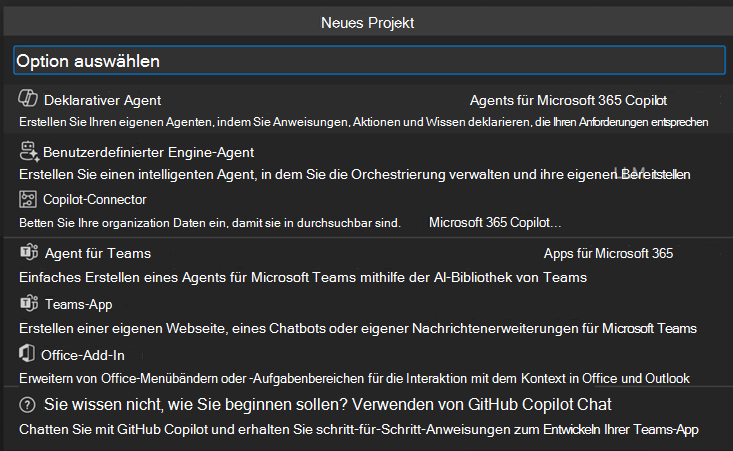The height and width of the screenshot is (451, 733).
Task: Click the Microsoft 365 Copilot… text
Action: click(495, 222)
